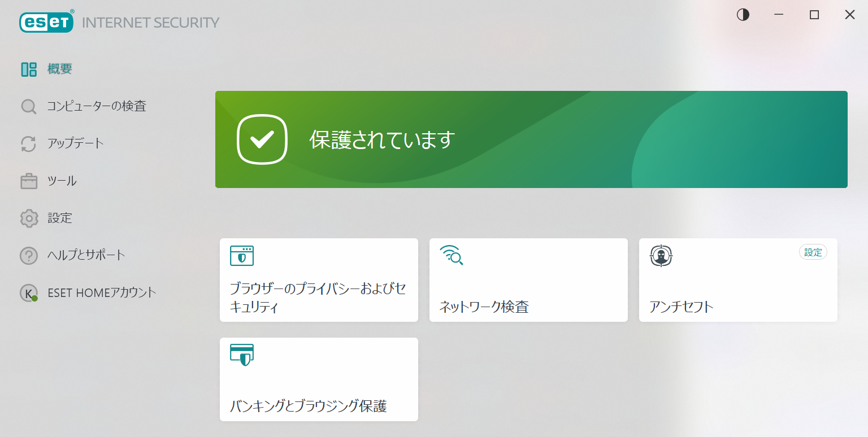Click the network inspection Wi-Fi icon
Image resolution: width=868 pixels, height=437 pixels.
(451, 256)
